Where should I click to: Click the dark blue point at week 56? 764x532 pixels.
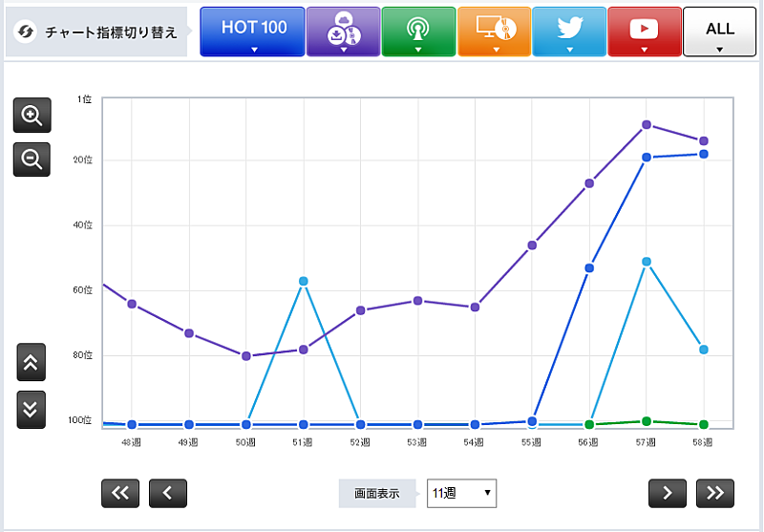589,268
